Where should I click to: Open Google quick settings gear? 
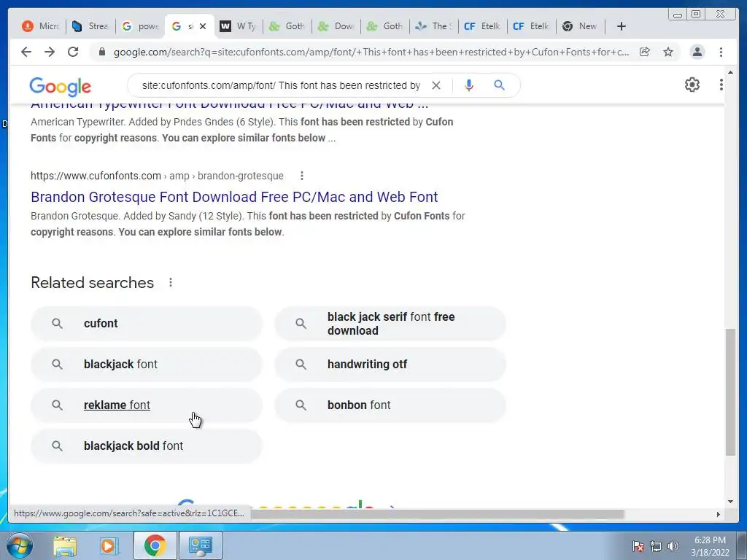click(692, 85)
